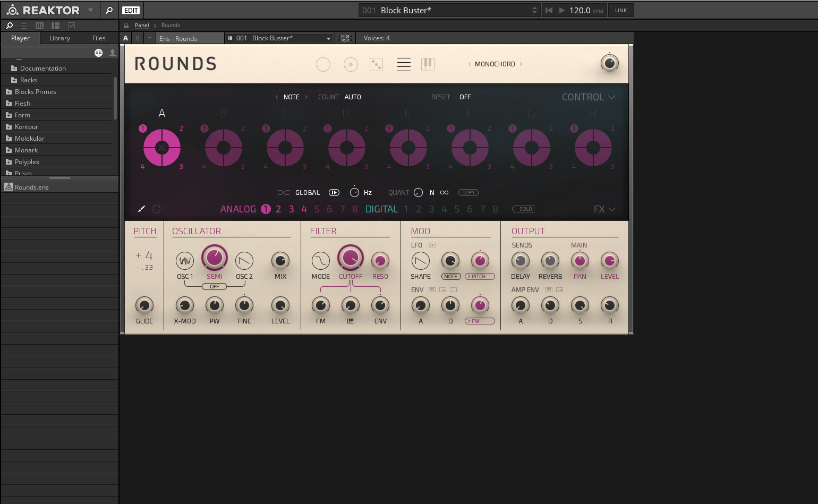Toggle the oscillator sync OFF switch
This screenshot has width=818, height=504.
click(x=215, y=287)
